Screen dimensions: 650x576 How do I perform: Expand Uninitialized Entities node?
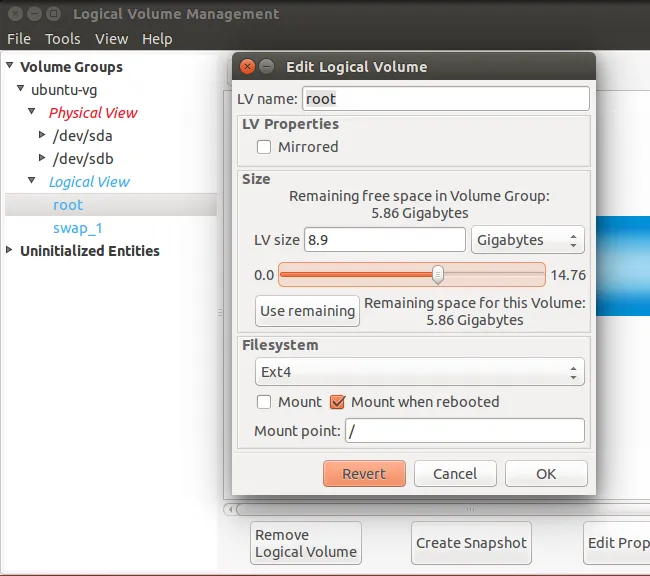pos(10,251)
